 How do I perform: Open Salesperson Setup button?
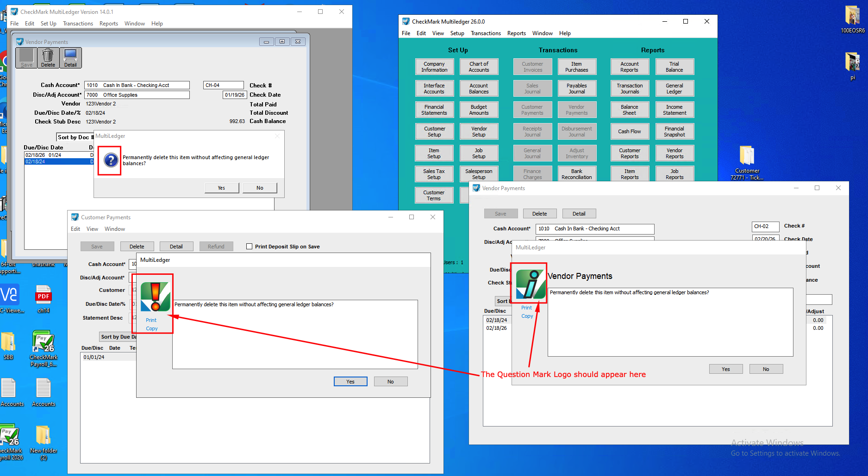pyautogui.click(x=479, y=174)
